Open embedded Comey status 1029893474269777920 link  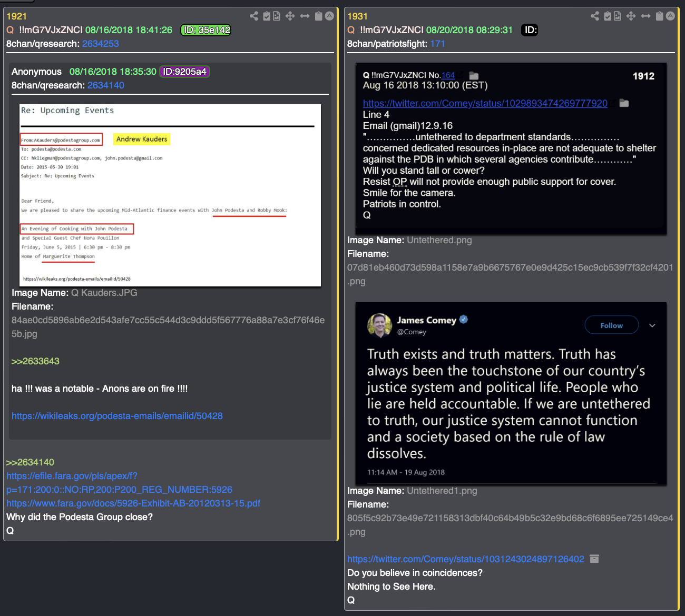click(x=485, y=103)
